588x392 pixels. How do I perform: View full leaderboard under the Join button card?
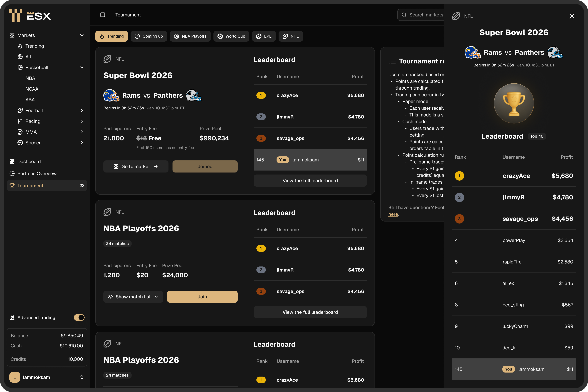(x=310, y=312)
